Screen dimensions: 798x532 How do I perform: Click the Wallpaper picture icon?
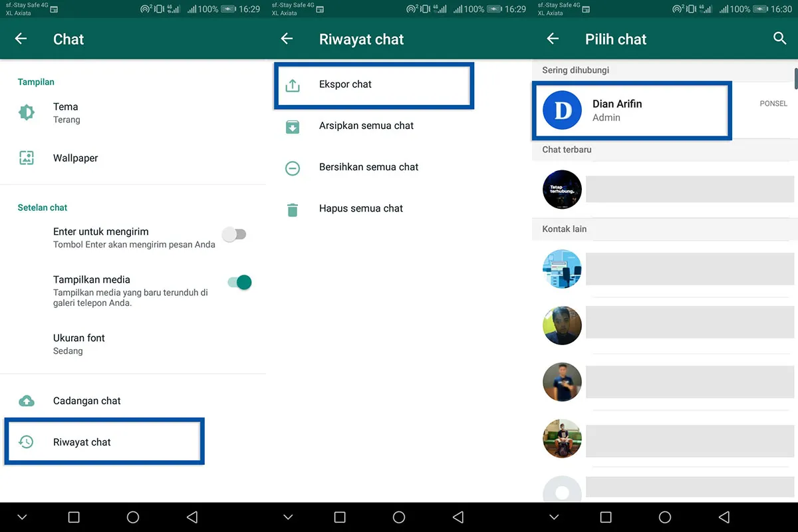pyautogui.click(x=27, y=158)
